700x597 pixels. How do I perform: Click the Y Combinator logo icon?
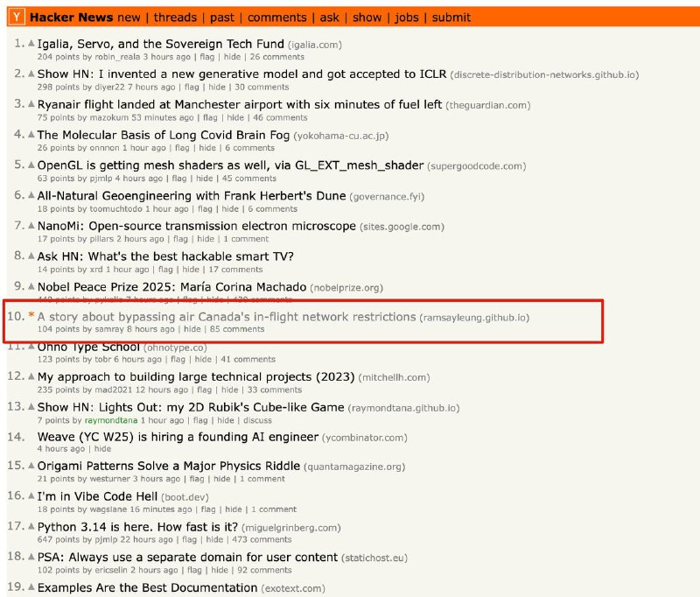pyautogui.click(x=17, y=18)
